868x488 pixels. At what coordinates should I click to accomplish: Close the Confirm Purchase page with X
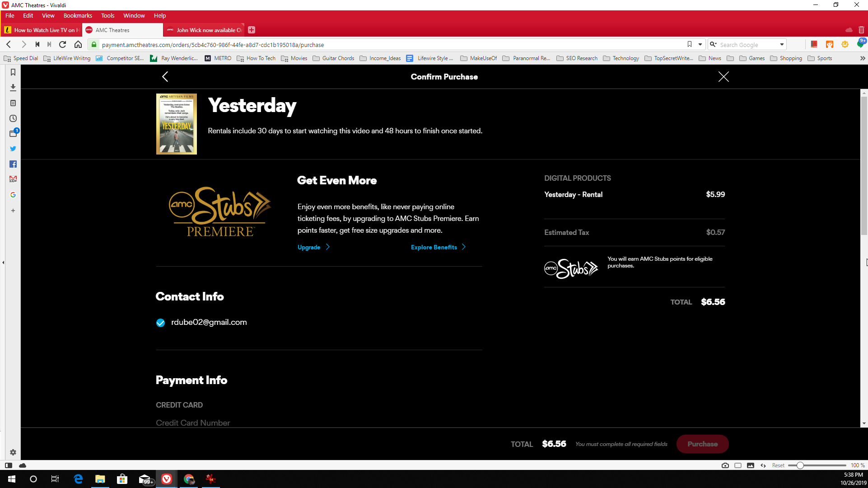(723, 77)
